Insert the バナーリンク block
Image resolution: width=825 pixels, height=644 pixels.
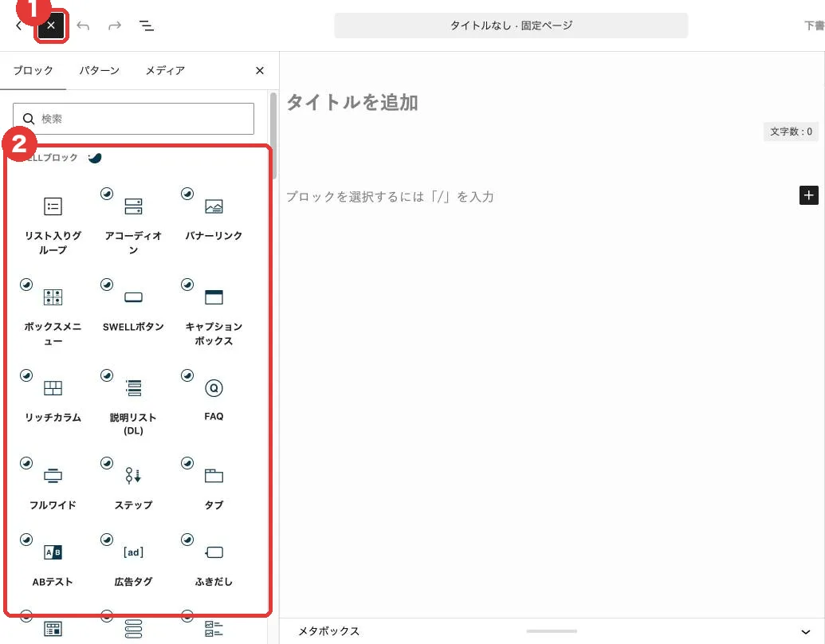pyautogui.click(x=214, y=222)
